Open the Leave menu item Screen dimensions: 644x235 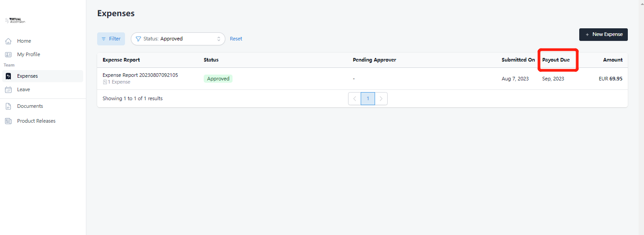tap(23, 89)
